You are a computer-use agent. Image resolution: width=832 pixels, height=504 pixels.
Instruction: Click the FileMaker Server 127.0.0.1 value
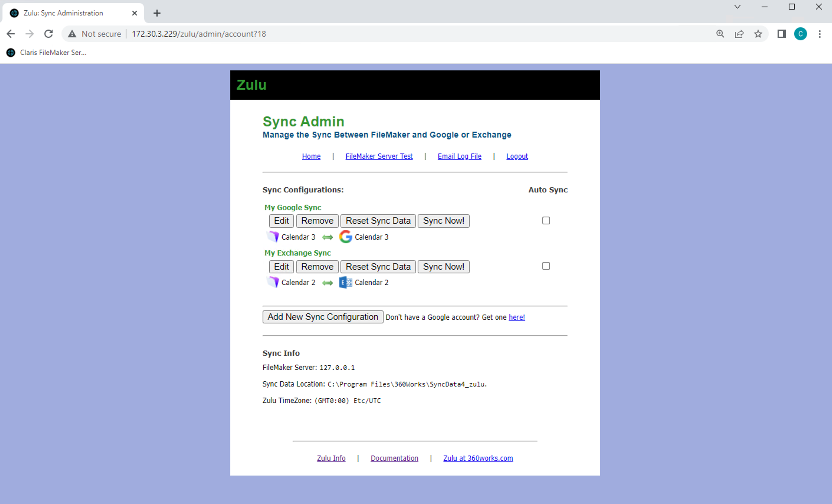pos(337,368)
